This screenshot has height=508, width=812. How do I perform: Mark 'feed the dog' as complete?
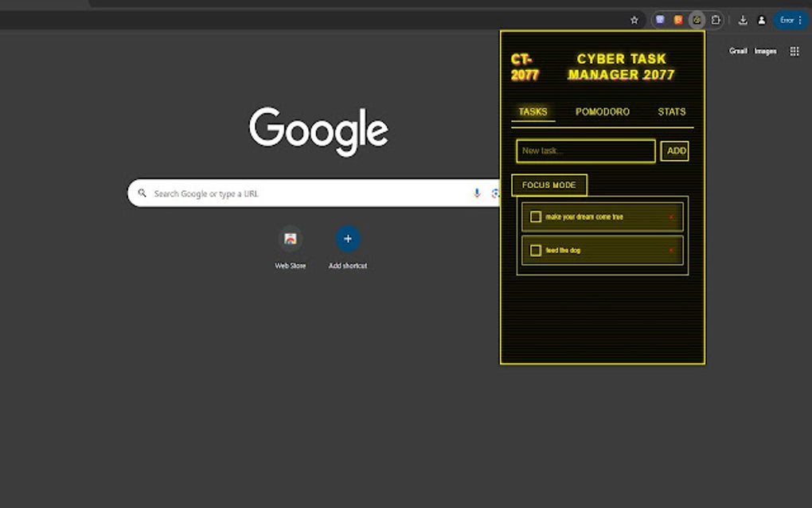(x=535, y=249)
